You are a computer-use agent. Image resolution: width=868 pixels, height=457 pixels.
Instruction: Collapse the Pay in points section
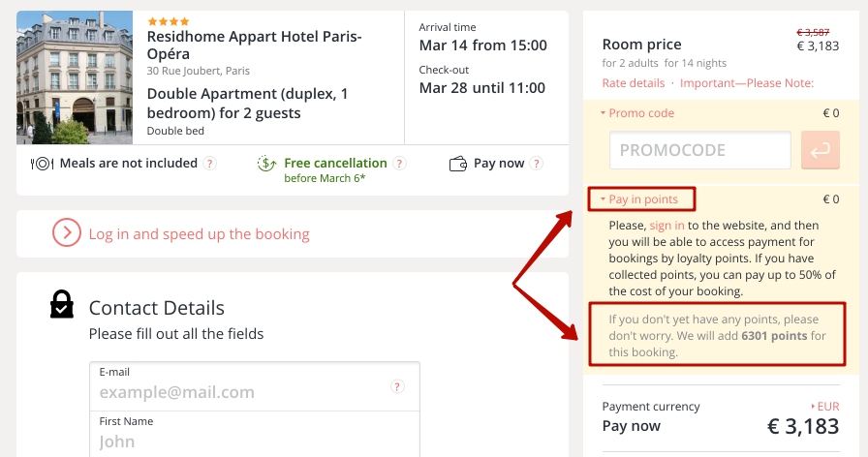coord(638,199)
